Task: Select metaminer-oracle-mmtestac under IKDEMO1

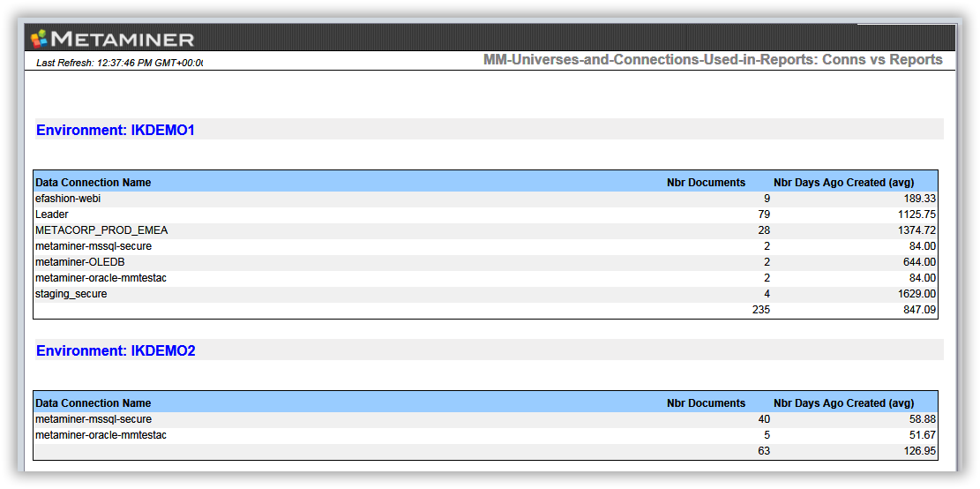Action: [x=101, y=278]
